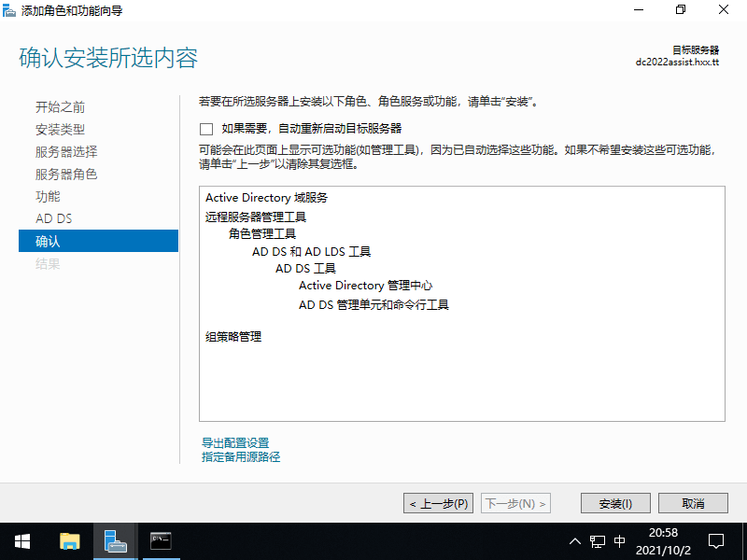Close the 添加角色和功能向导 window
The image size is (747, 560).
pyautogui.click(x=724, y=10)
